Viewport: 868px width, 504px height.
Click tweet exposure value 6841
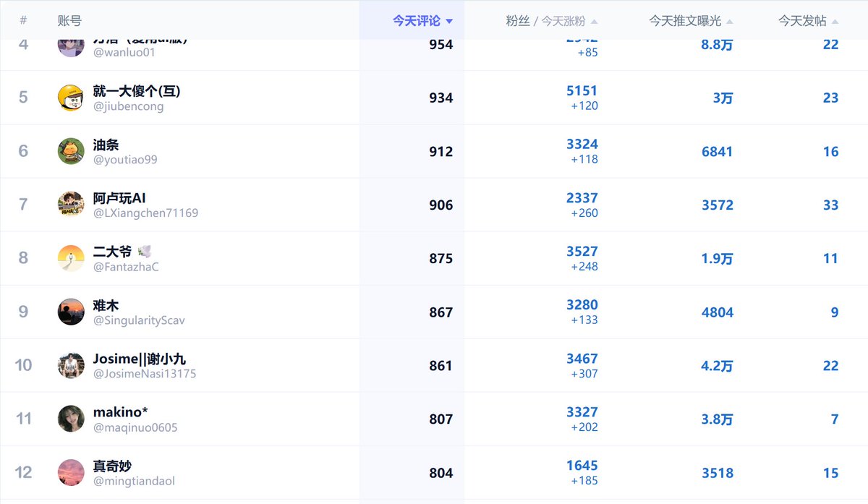tap(718, 151)
